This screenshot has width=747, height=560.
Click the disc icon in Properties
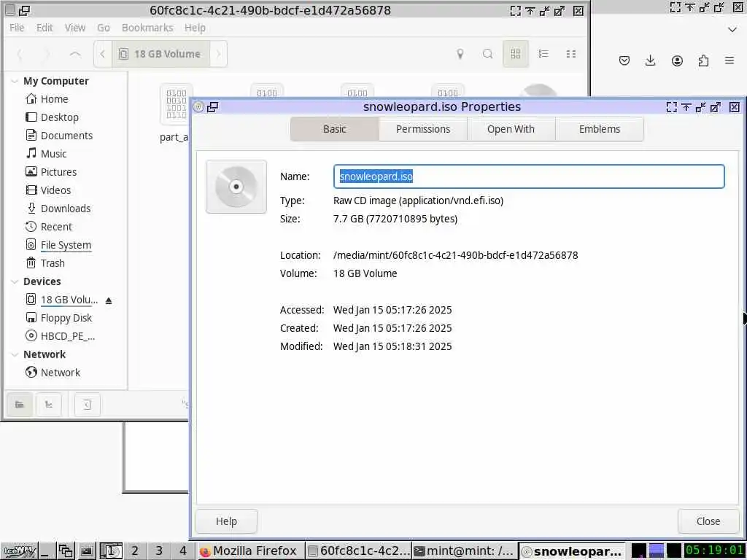[x=236, y=187]
